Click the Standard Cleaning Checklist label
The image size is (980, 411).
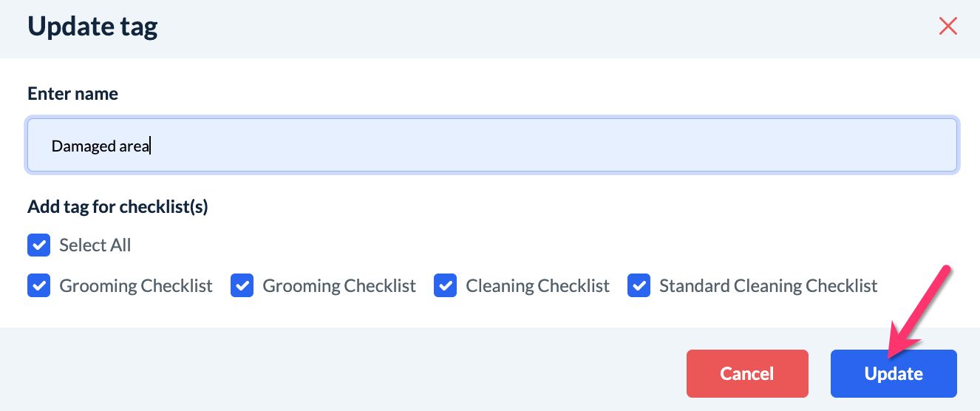click(x=768, y=285)
